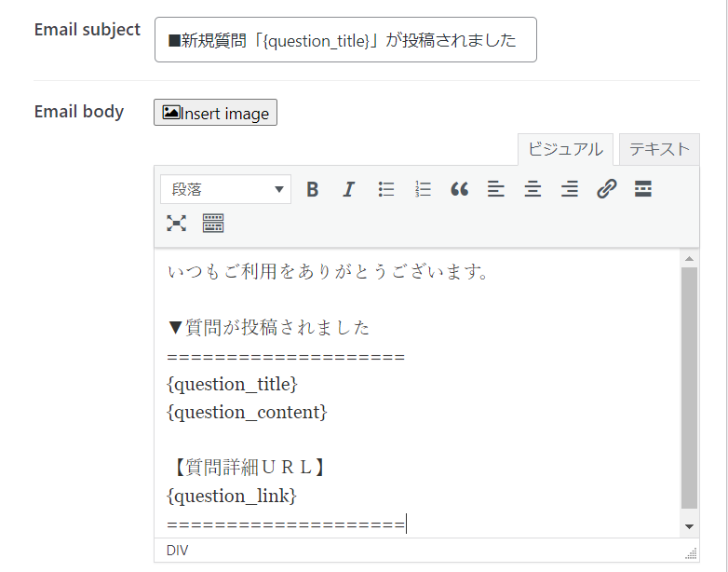Enter fullscreen editing mode

tap(177, 223)
